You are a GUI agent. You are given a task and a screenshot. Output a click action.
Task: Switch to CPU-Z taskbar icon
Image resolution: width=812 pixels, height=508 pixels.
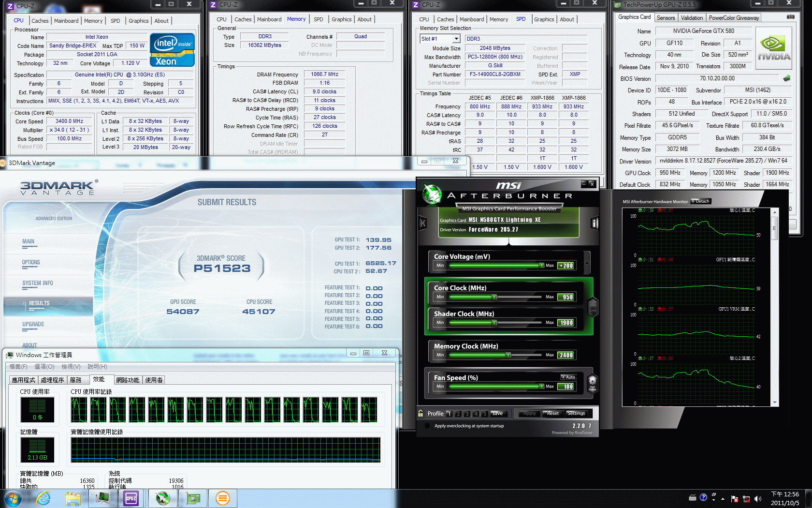click(x=131, y=498)
